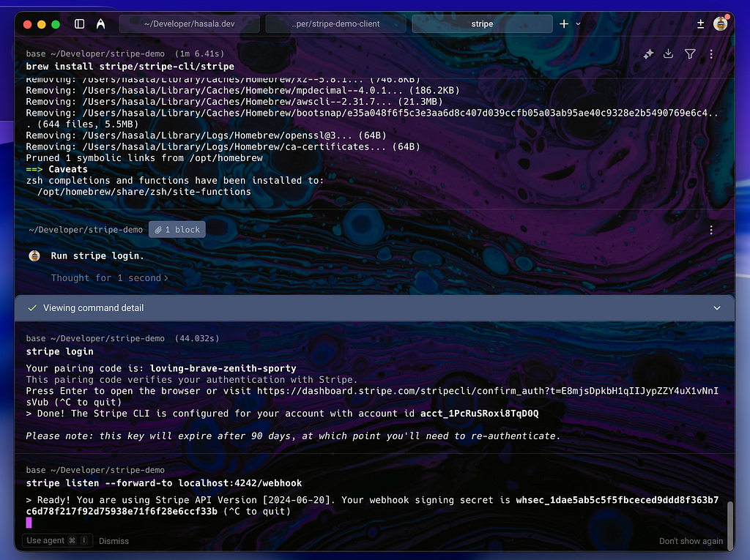Click the /opt/homebrew/share/zsh/site-functions path
The height and width of the screenshot is (560, 750).
(144, 192)
